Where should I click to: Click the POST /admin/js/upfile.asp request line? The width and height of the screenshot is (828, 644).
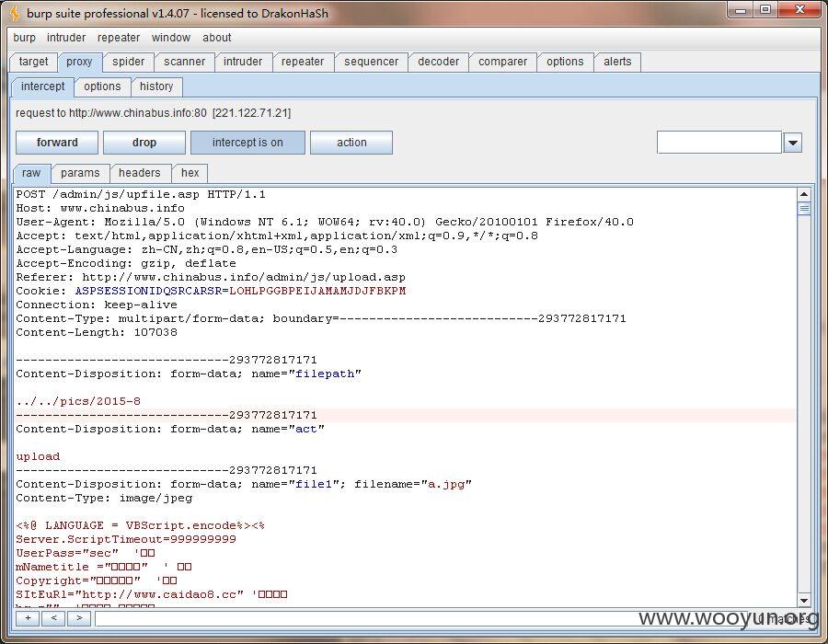(x=141, y=194)
